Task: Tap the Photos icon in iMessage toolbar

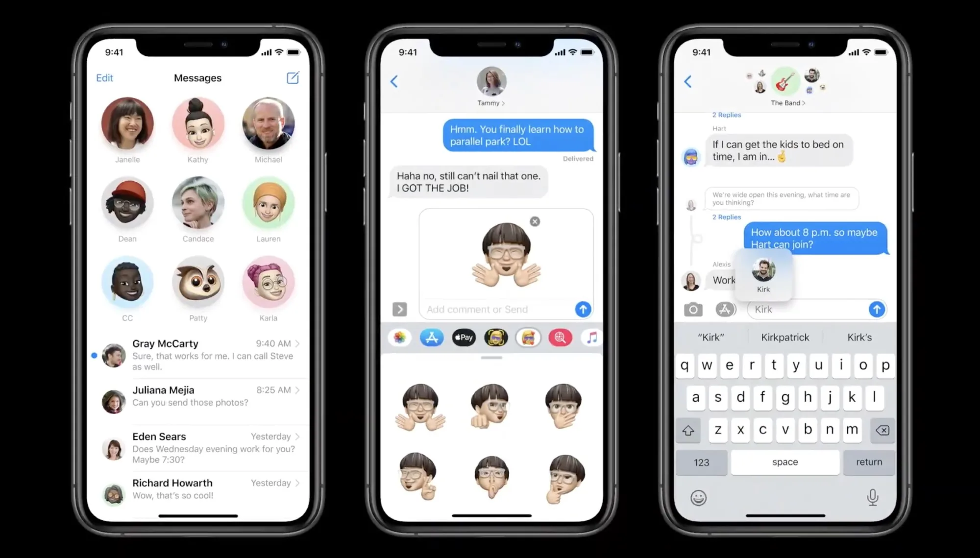Action: coord(399,337)
